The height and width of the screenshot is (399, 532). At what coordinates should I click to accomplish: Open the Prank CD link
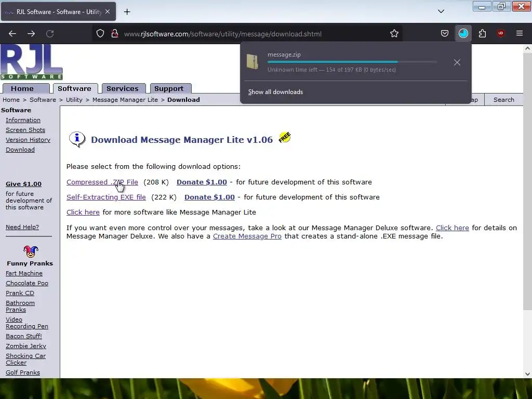coord(20,293)
